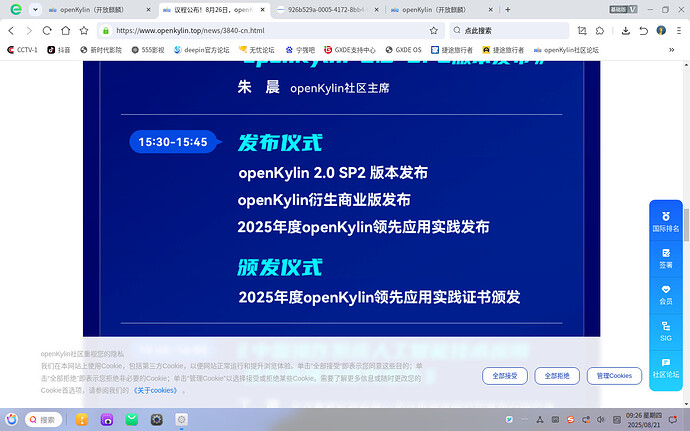Image resolution: width=690 pixels, height=431 pixels.
Task: Open the GXDE OS bookmark
Action: tap(403, 50)
